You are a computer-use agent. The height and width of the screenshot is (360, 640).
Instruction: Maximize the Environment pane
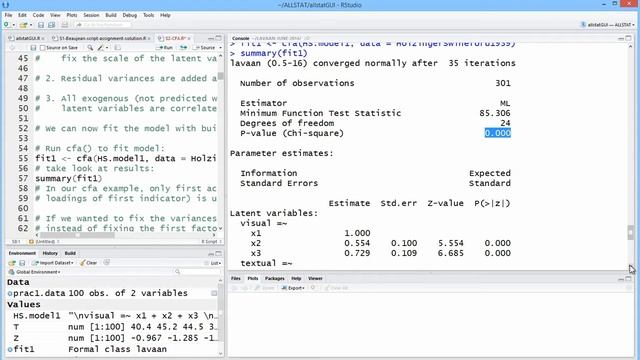[x=218, y=253]
